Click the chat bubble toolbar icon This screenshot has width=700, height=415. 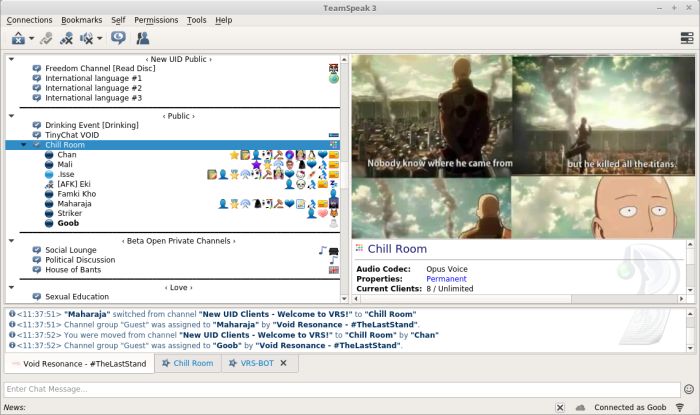click(118, 38)
